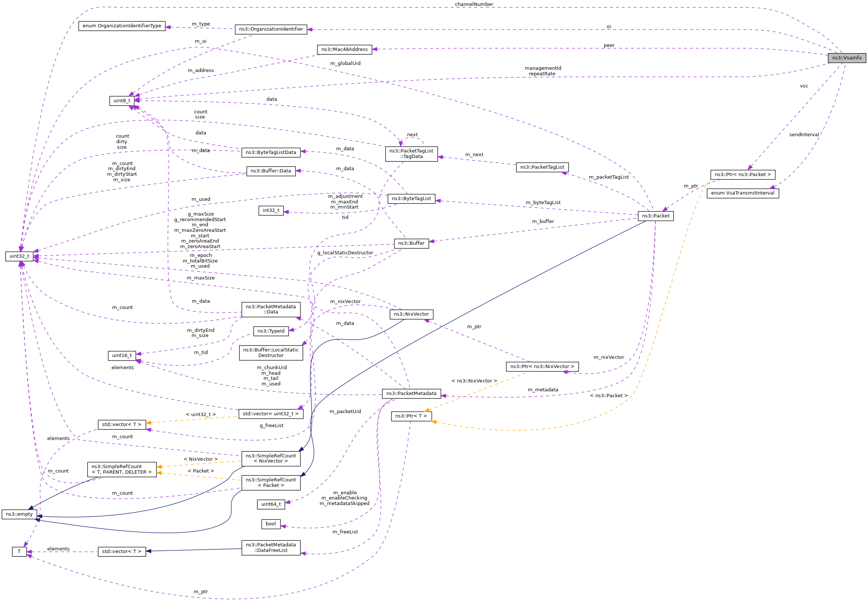Open the ns3::Buffer::Data node
This screenshot has height=601, width=868.
[271, 171]
